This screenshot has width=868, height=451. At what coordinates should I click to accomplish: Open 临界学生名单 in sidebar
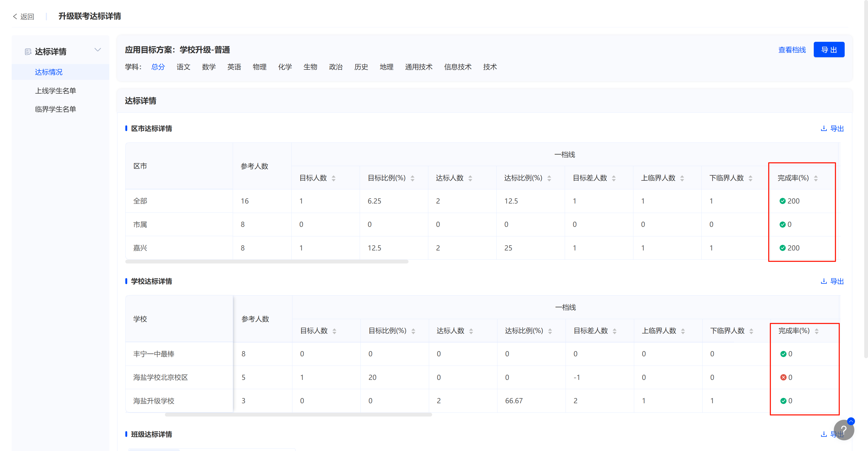[x=55, y=109]
